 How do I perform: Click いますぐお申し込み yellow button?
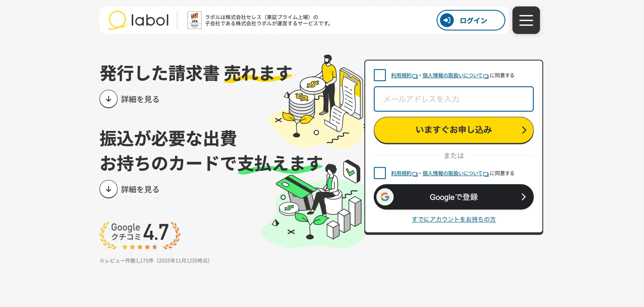coord(454,130)
